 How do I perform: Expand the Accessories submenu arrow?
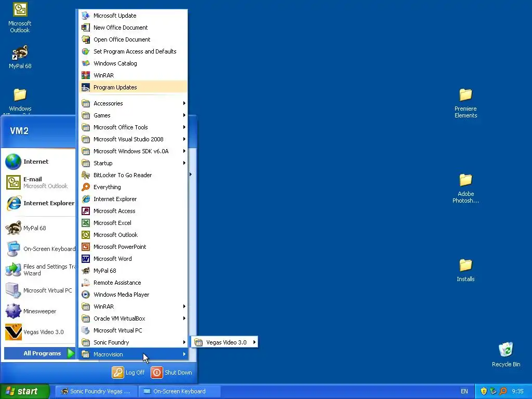(184, 103)
